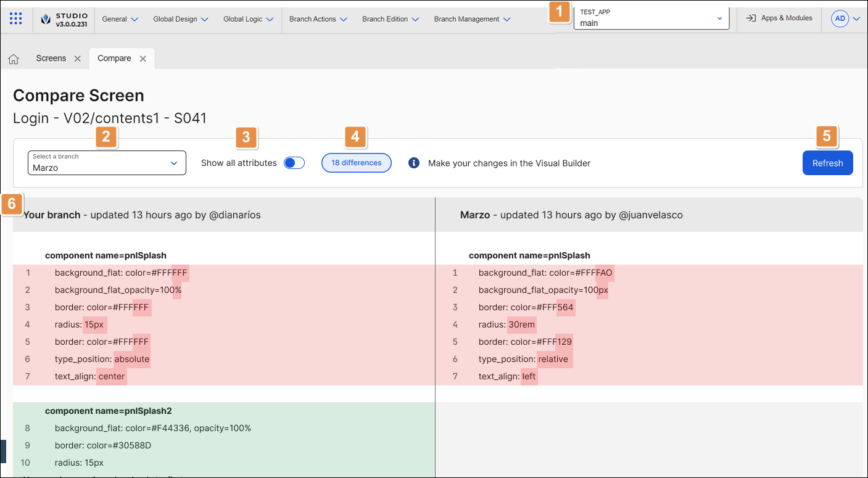The width and height of the screenshot is (868, 478).
Task: Go to home tab icon
Action: click(14, 59)
